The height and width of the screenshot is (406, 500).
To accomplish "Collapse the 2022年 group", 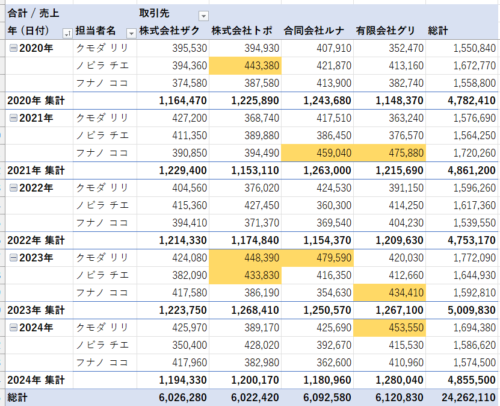I will (x=13, y=188).
